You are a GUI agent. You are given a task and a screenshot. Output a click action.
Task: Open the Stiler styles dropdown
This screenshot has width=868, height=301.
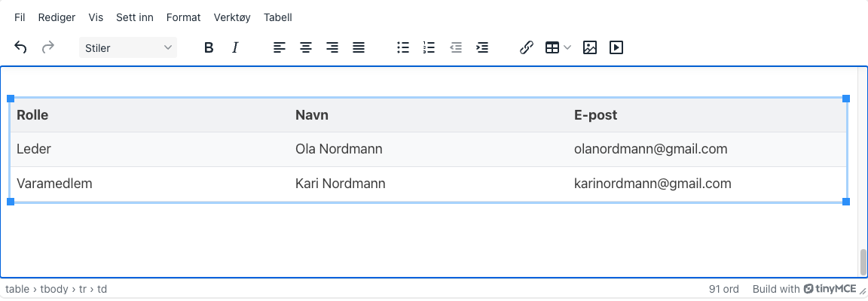(x=127, y=47)
